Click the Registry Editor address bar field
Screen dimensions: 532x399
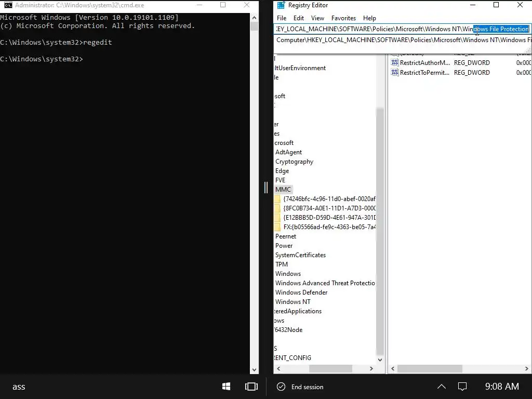pyautogui.click(x=402, y=29)
